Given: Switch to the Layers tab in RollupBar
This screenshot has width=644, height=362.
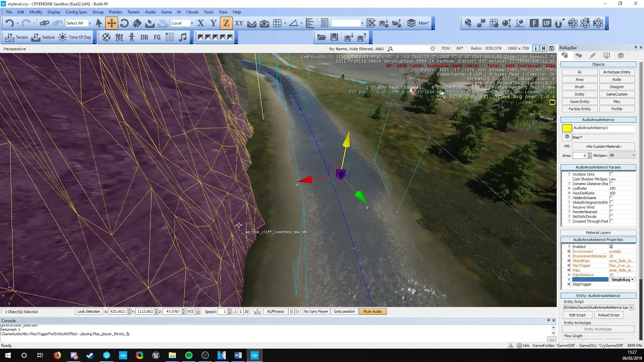Looking at the screenshot, I should (621, 56).
